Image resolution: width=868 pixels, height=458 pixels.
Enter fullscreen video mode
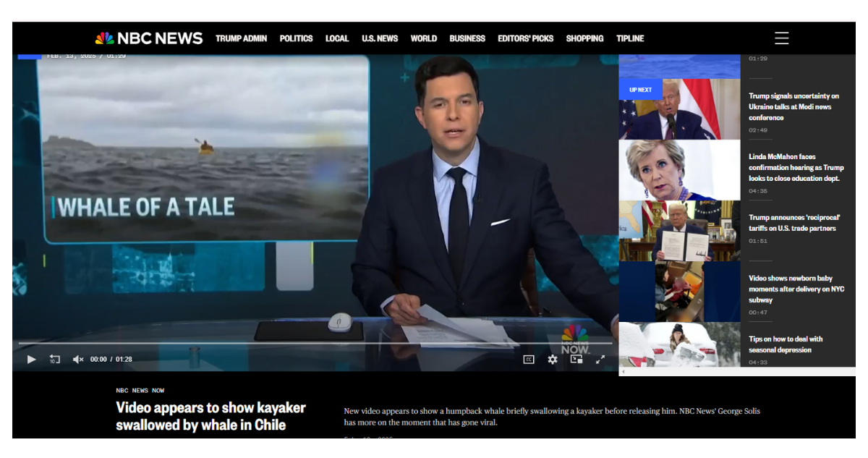point(600,359)
